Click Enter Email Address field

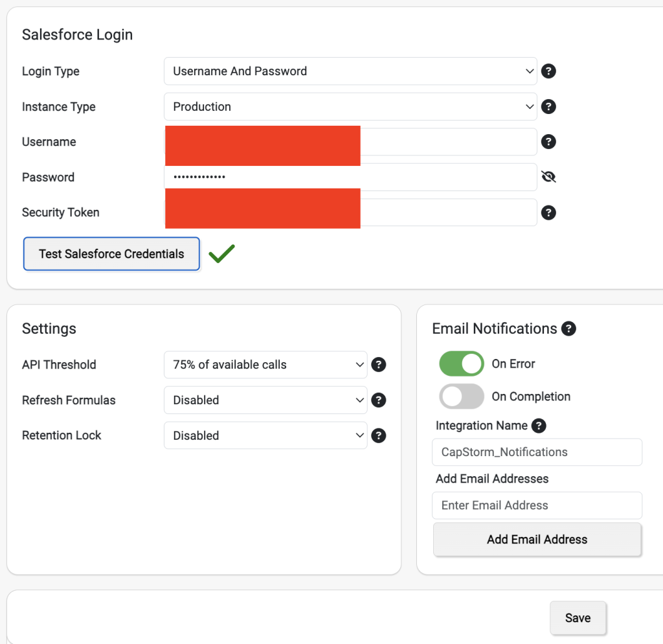(x=537, y=505)
